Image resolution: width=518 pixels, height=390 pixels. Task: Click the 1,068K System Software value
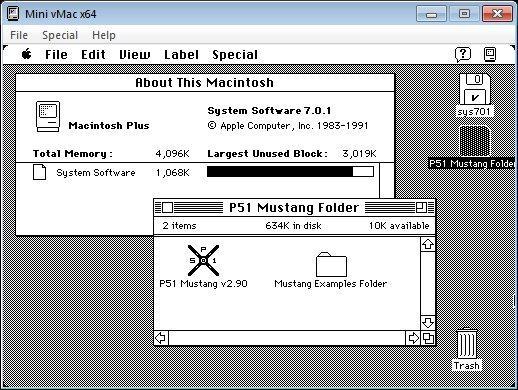click(x=173, y=172)
